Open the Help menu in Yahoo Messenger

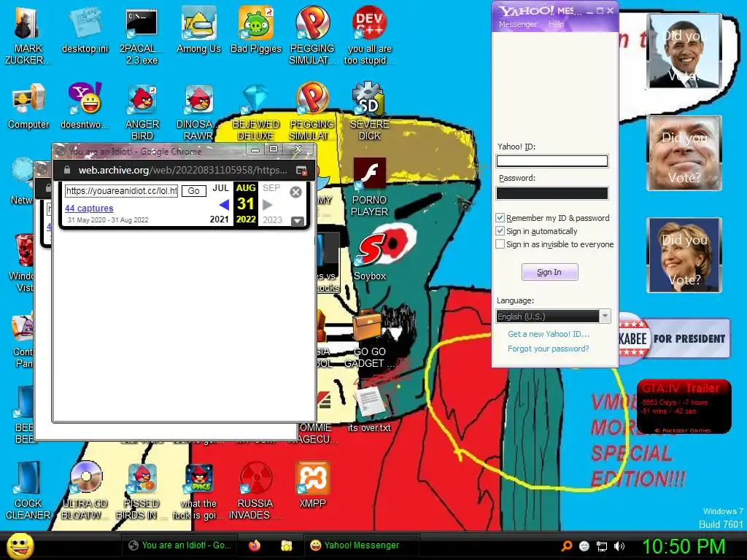pos(556,24)
